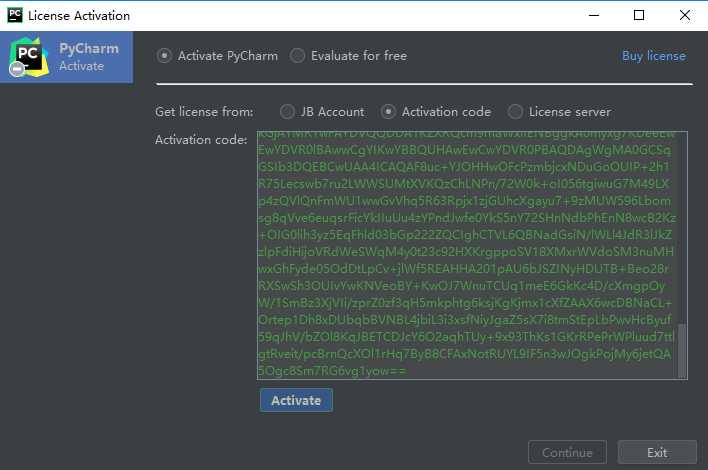Maximize the License Activation window
The image size is (708, 470).
pyautogui.click(x=639, y=15)
